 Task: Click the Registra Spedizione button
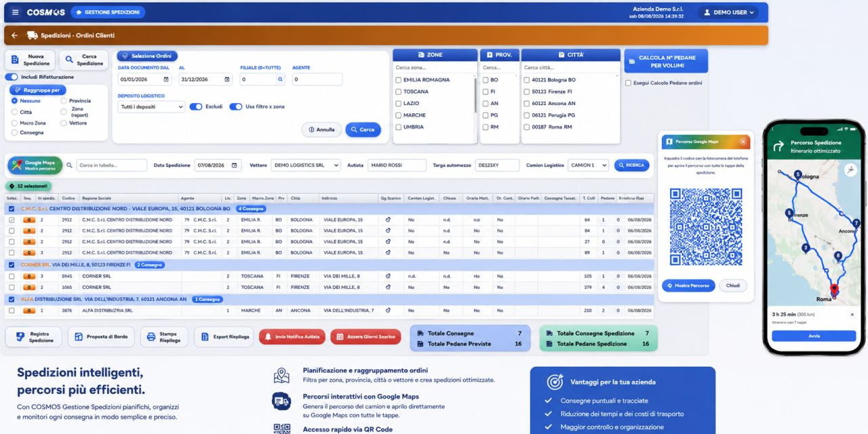point(34,336)
